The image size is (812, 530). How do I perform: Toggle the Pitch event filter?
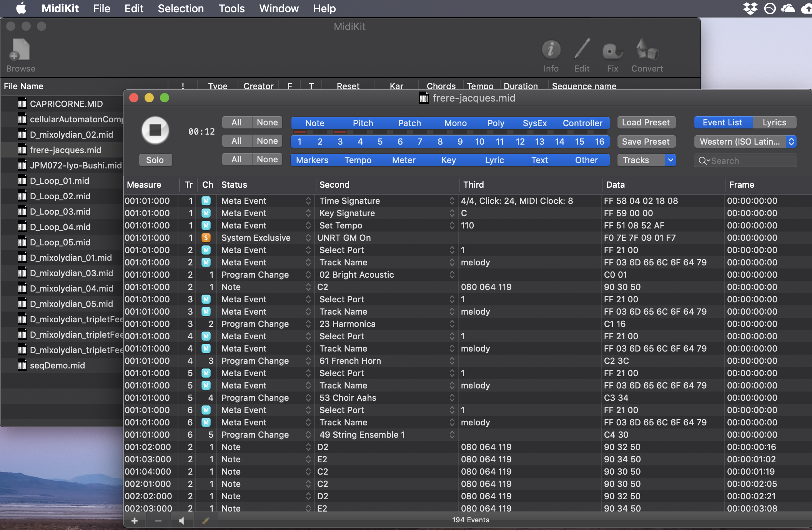pyautogui.click(x=363, y=123)
